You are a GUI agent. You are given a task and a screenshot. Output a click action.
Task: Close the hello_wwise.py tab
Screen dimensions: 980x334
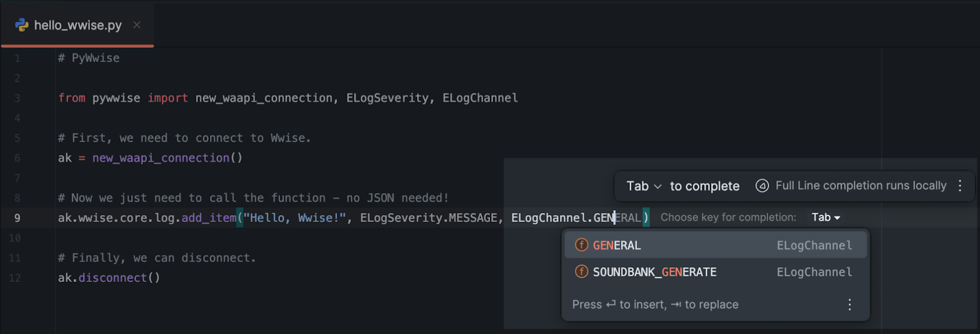[x=137, y=25]
